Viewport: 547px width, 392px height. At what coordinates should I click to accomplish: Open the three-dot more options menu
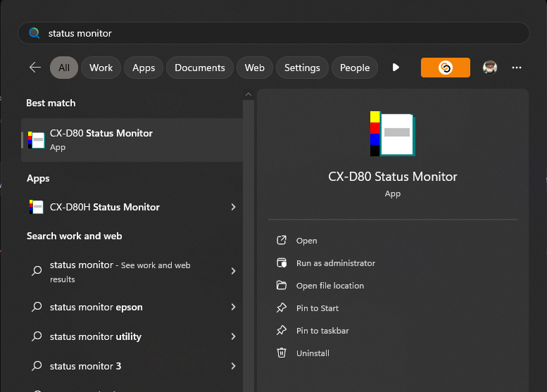click(x=516, y=68)
